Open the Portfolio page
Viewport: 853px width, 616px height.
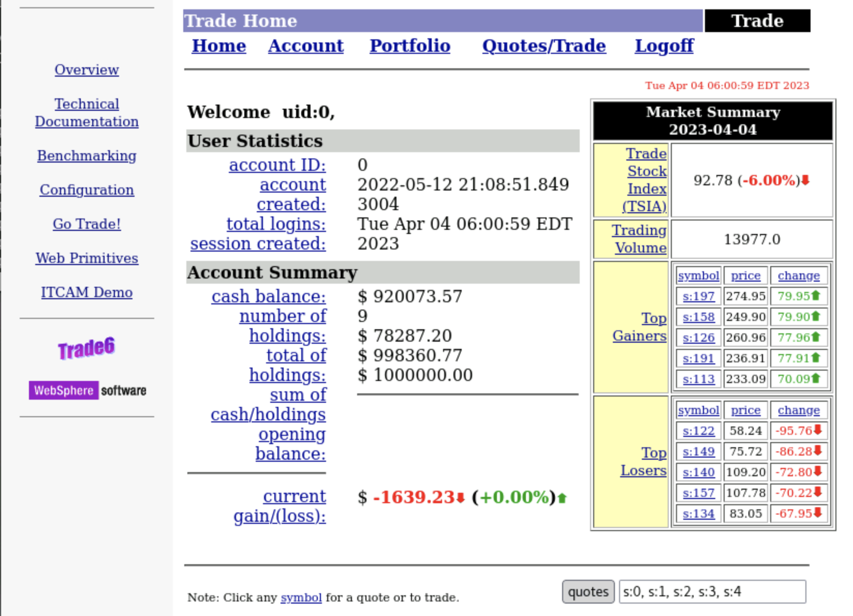click(x=410, y=46)
